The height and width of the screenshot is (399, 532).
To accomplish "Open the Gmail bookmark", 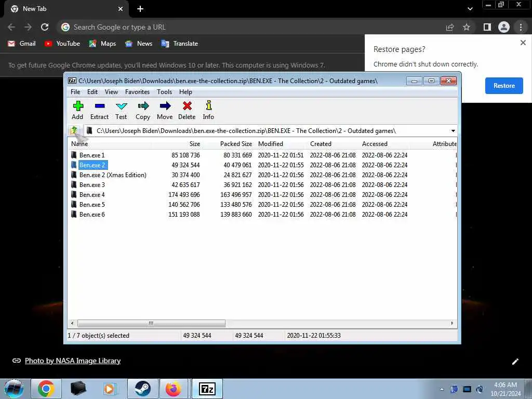I will [x=22, y=44].
